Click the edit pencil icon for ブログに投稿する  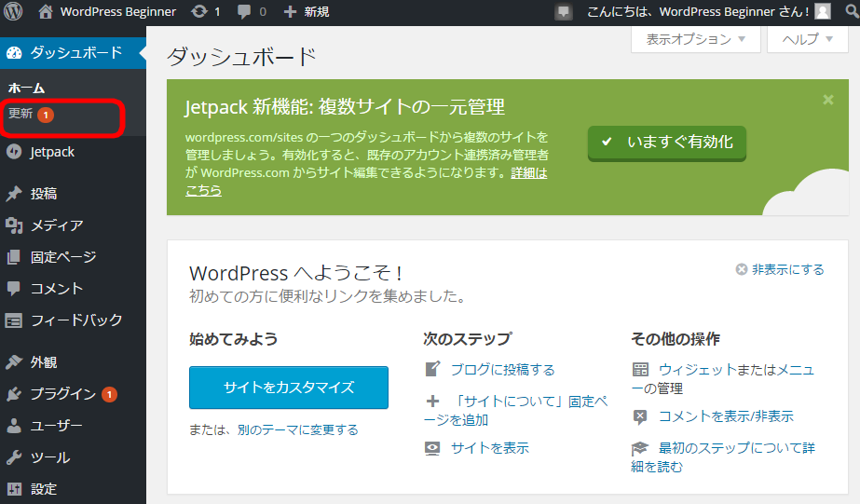click(432, 369)
